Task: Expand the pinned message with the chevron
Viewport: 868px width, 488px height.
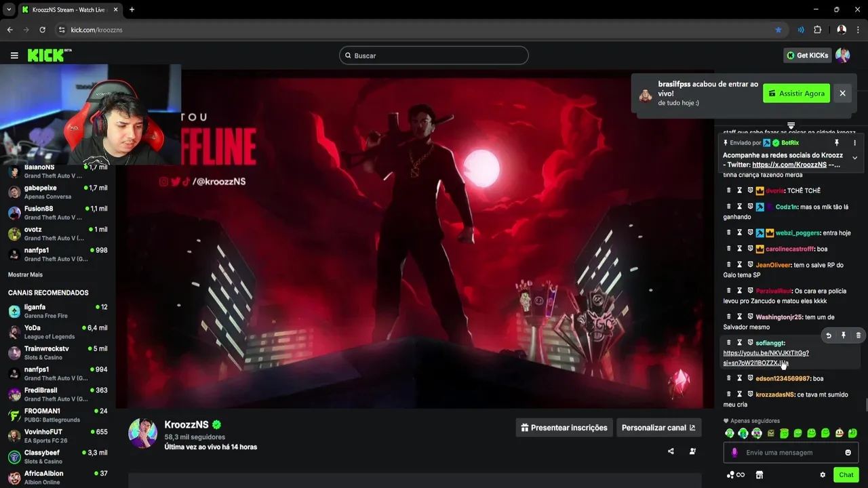Action: (x=854, y=158)
